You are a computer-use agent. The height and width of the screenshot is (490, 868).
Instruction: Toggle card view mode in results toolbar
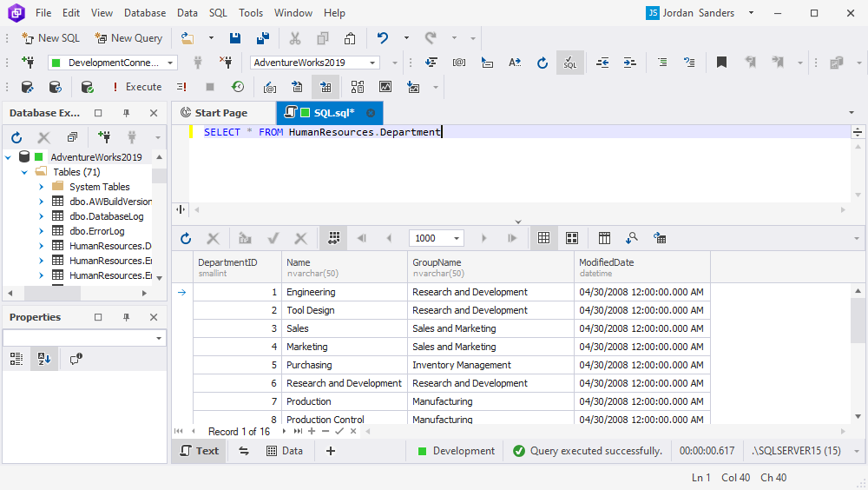coord(572,238)
